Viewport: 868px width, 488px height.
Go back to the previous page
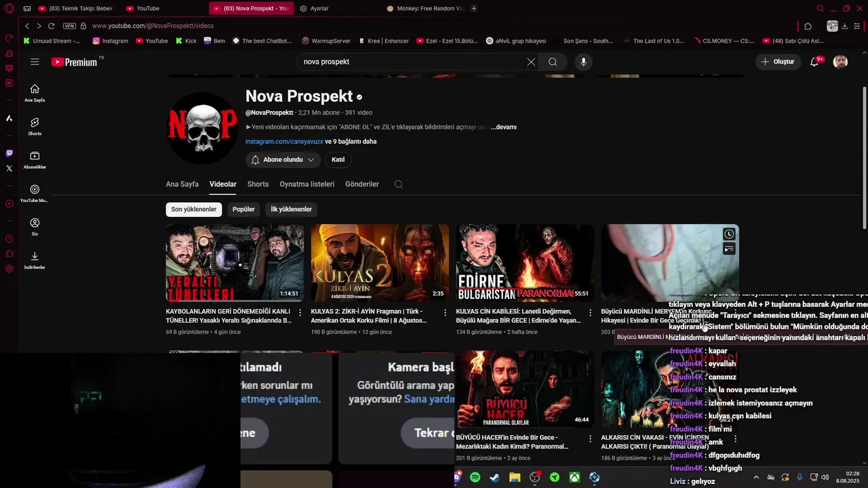(x=27, y=26)
